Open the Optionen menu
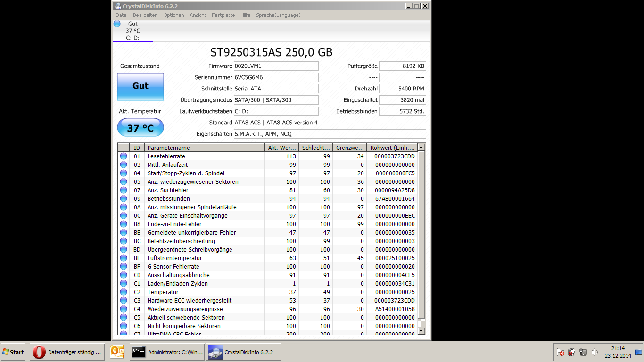Viewport: 644px width, 362px height. click(x=173, y=15)
